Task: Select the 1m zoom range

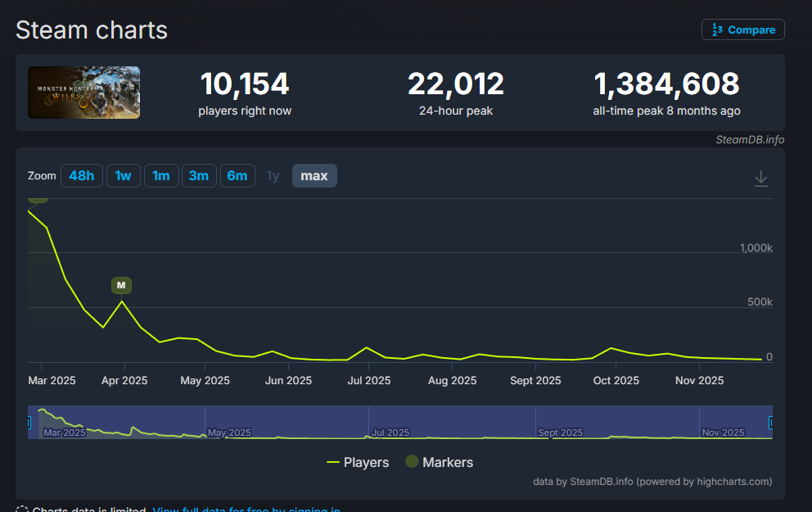Action: tap(161, 176)
